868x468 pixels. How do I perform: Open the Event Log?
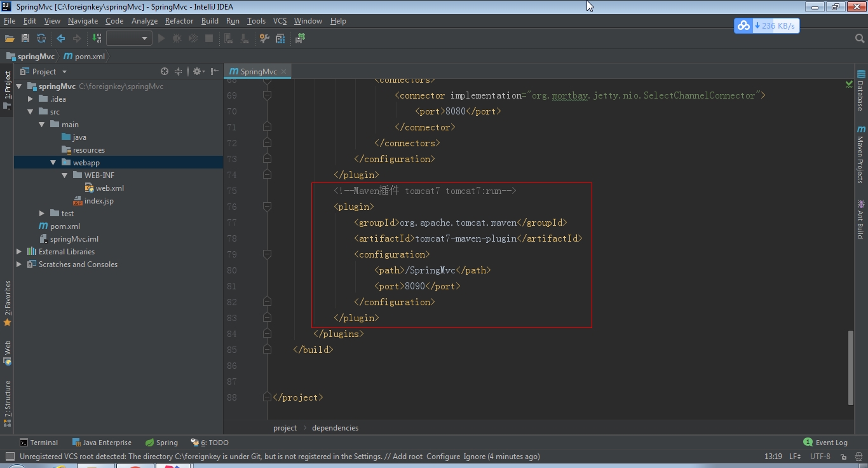tap(825, 443)
